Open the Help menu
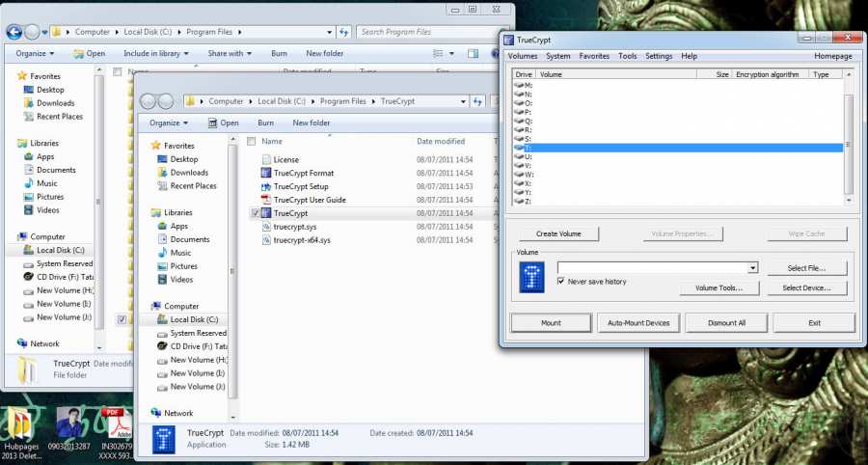This screenshot has height=465, width=868. 690,56
